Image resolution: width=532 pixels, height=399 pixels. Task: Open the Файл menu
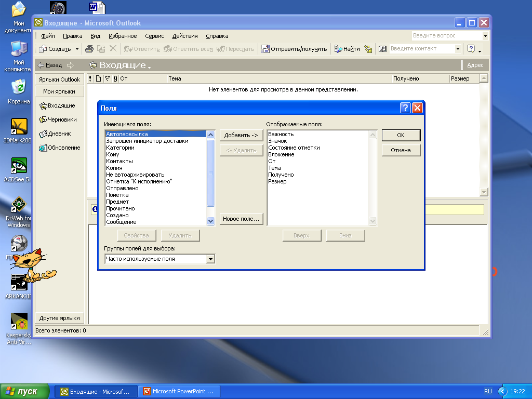pyautogui.click(x=48, y=36)
